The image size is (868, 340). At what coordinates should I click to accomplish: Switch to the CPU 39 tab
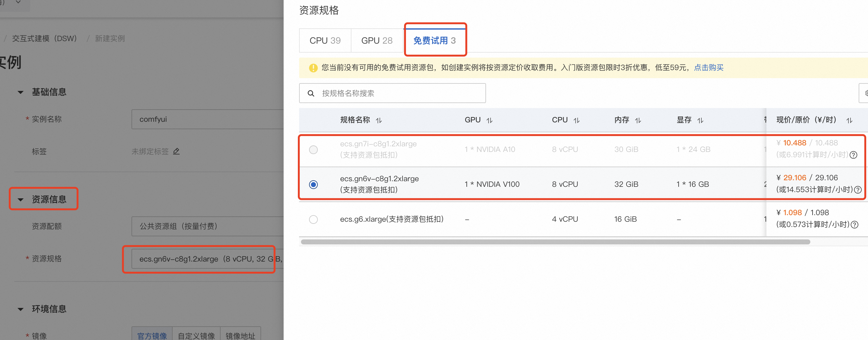click(325, 40)
